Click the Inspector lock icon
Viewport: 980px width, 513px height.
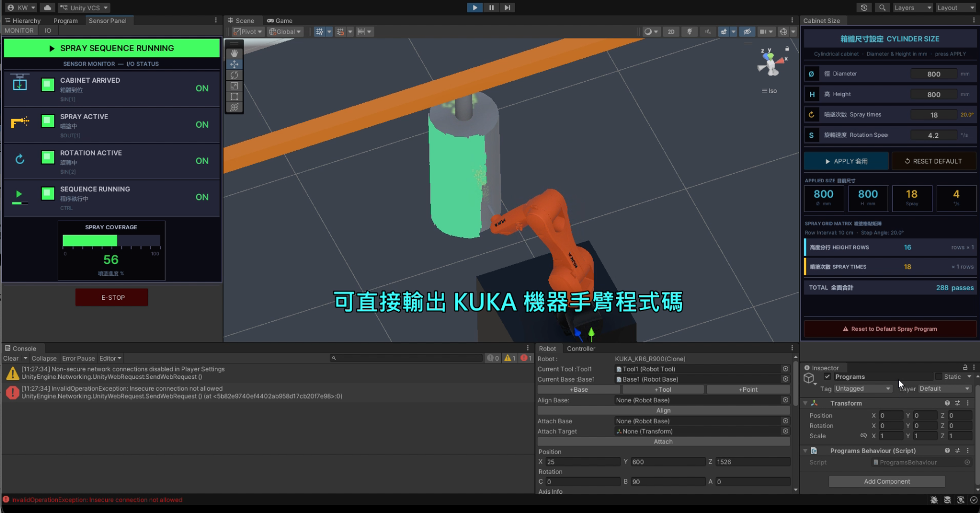(x=965, y=368)
